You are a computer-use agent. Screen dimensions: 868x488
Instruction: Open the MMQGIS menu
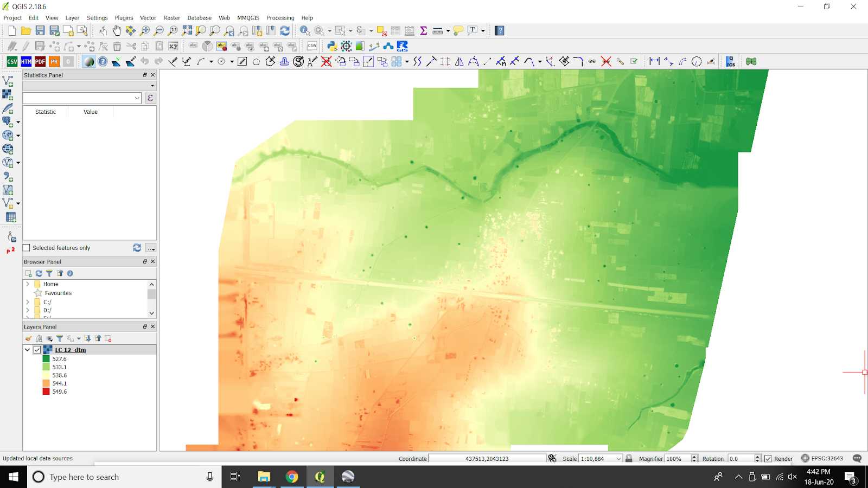click(248, 18)
